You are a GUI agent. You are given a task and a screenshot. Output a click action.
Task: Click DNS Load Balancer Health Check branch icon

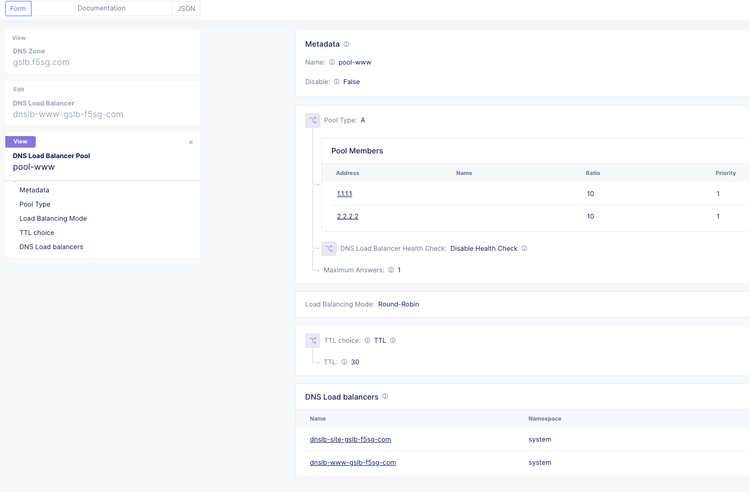click(x=329, y=248)
